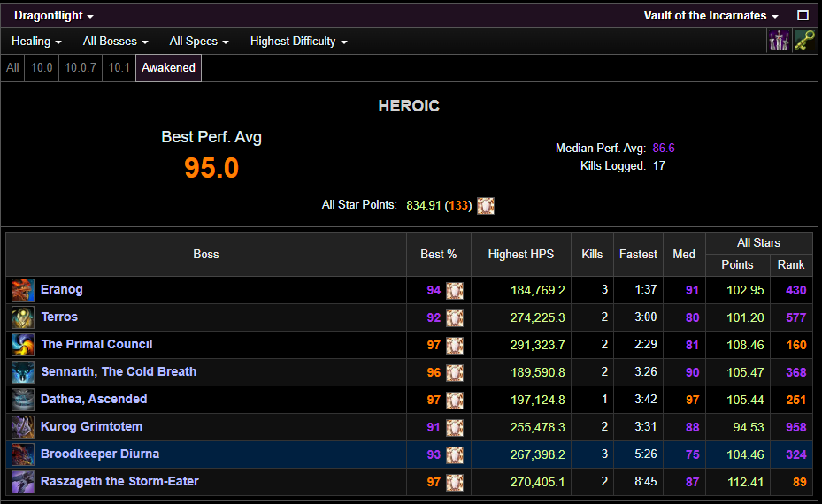Screen dimensions: 822x504
Task: Click Terros highest HPS 274,225.3
Action: click(x=537, y=317)
